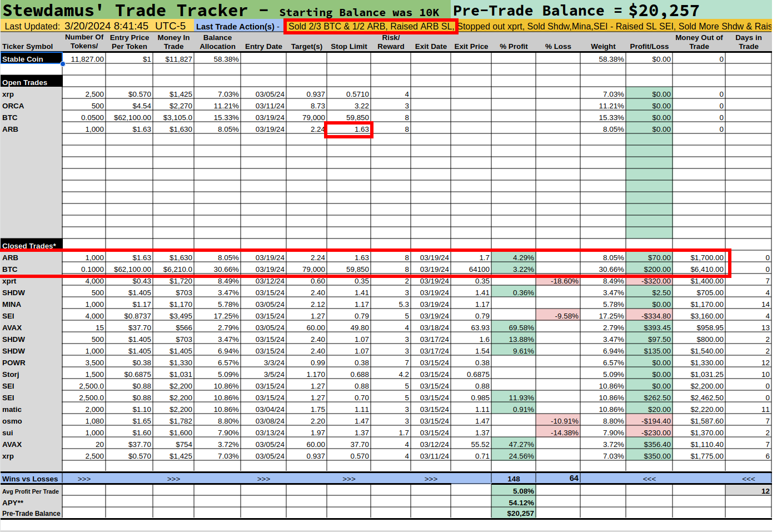Screen dimensions: 777x532
Task: Click the Entry Price Per Token header
Action: pos(129,42)
